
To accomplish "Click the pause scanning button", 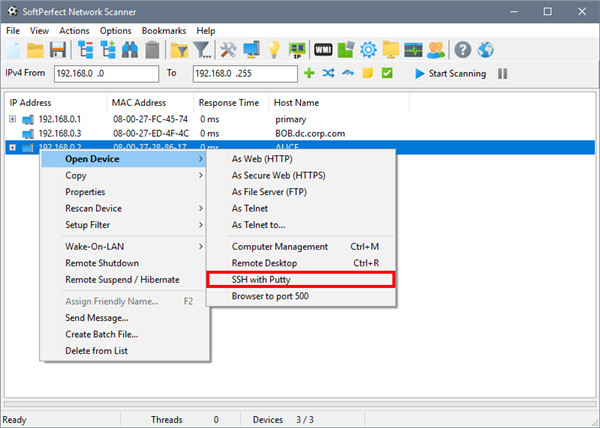I will click(503, 74).
